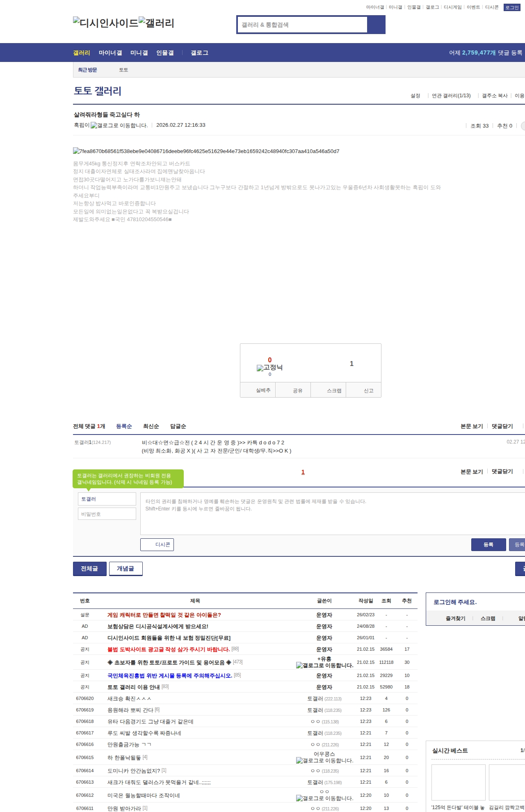Submit comment with the dark blue 등록 button
This screenshot has width=525, height=812.
pos(488,544)
